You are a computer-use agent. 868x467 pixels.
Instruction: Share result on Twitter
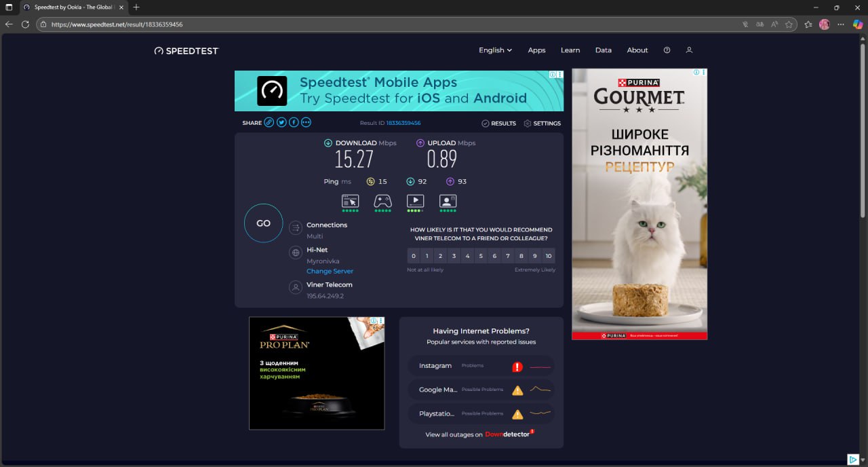point(281,122)
